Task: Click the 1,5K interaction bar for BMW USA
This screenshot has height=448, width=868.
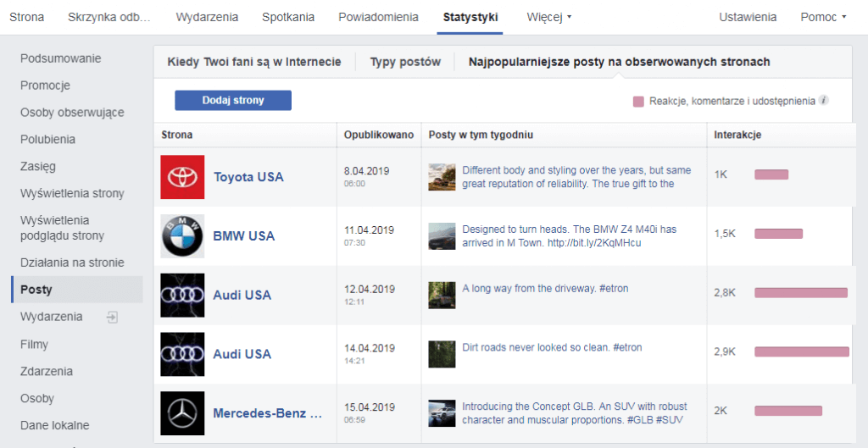Action: pyautogui.click(x=778, y=234)
